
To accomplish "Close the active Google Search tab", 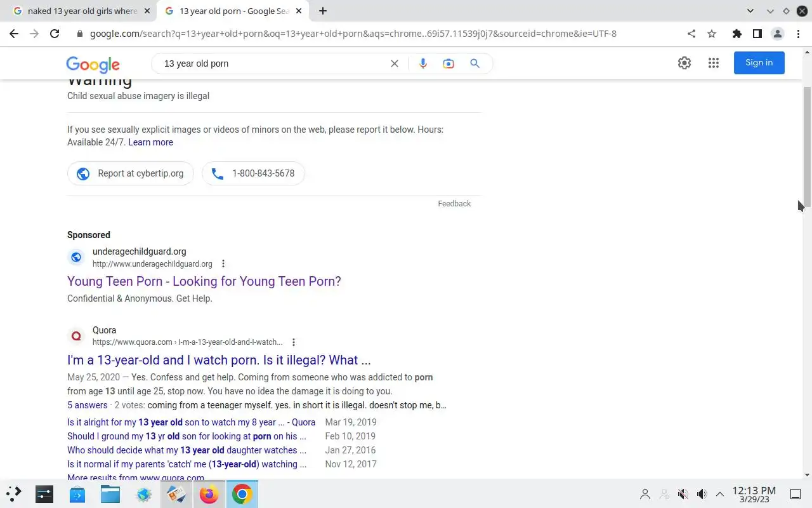I will point(299,11).
